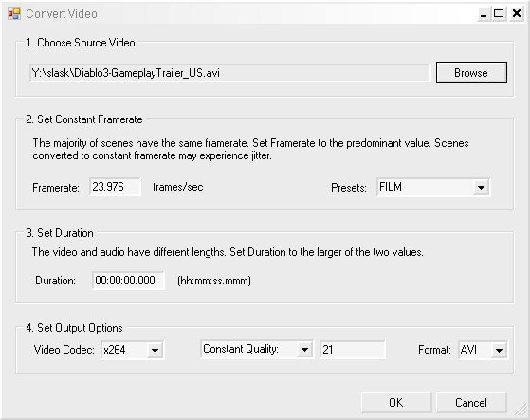Open the Presets dropdown arrow
This screenshot has height=420, width=530.
(x=481, y=187)
